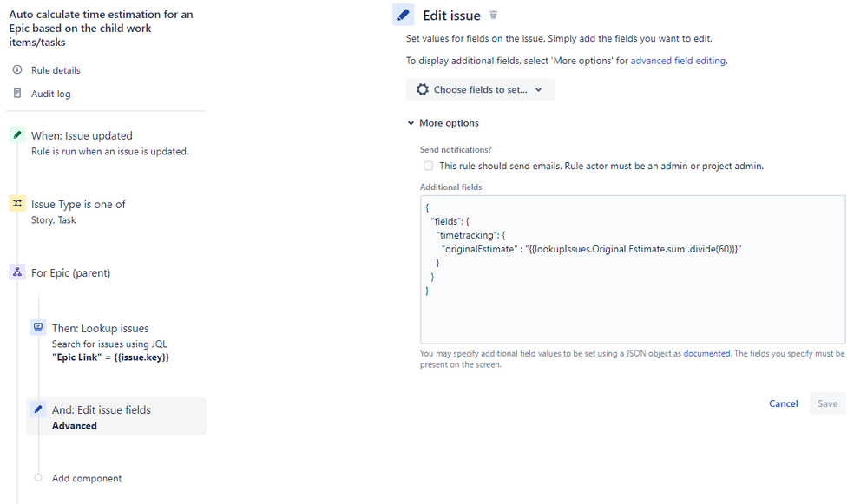This screenshot has width=867, height=504.
Task: Click the Edit issue heading
Action: point(452,16)
